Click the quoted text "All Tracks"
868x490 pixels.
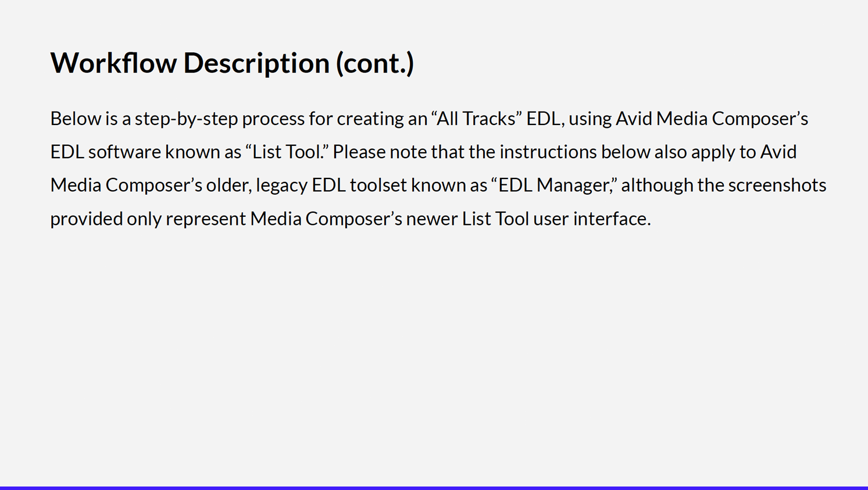[476, 119]
